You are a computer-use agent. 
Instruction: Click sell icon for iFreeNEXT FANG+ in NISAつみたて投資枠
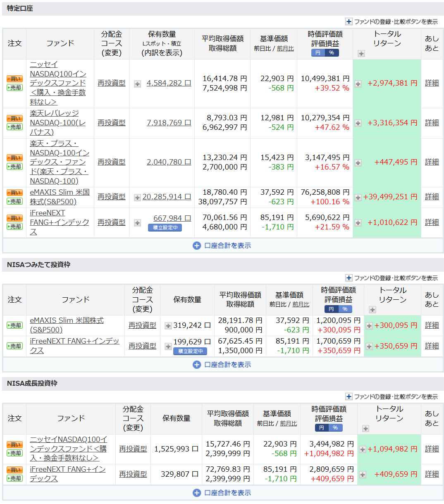tap(14, 346)
